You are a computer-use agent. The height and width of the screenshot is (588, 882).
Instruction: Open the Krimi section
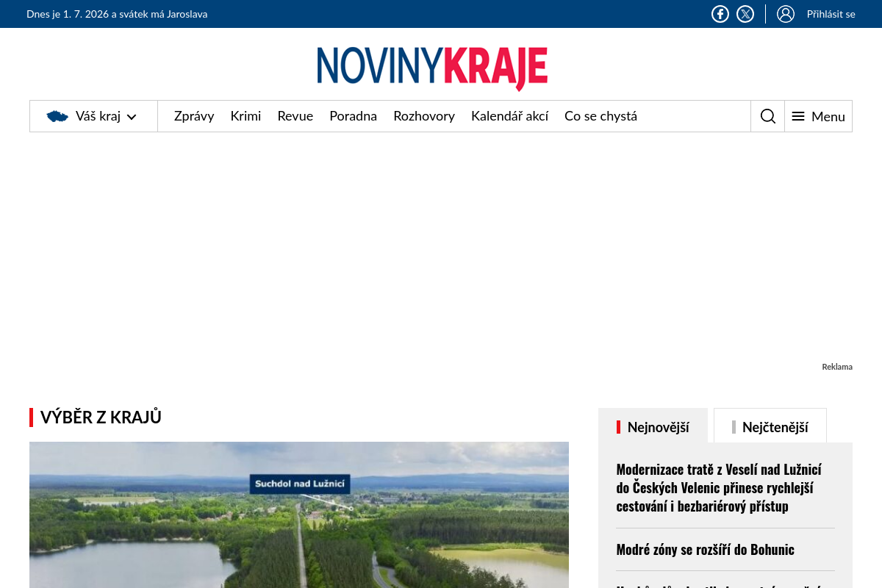(x=245, y=116)
